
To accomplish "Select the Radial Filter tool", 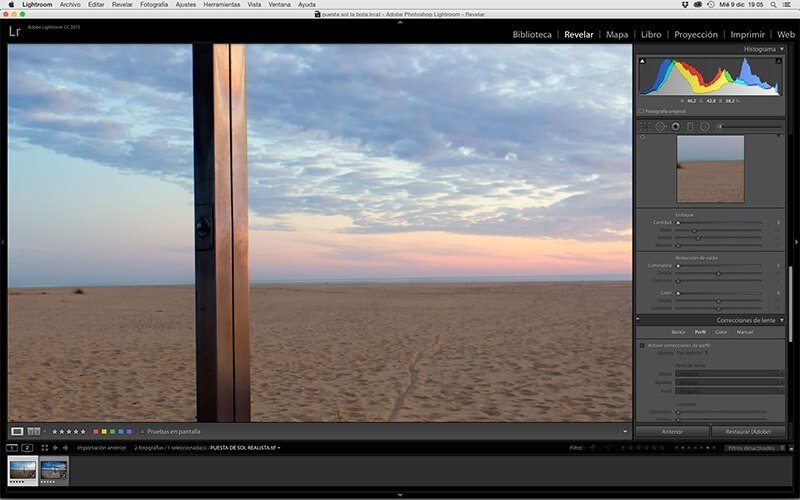I will [x=705, y=127].
